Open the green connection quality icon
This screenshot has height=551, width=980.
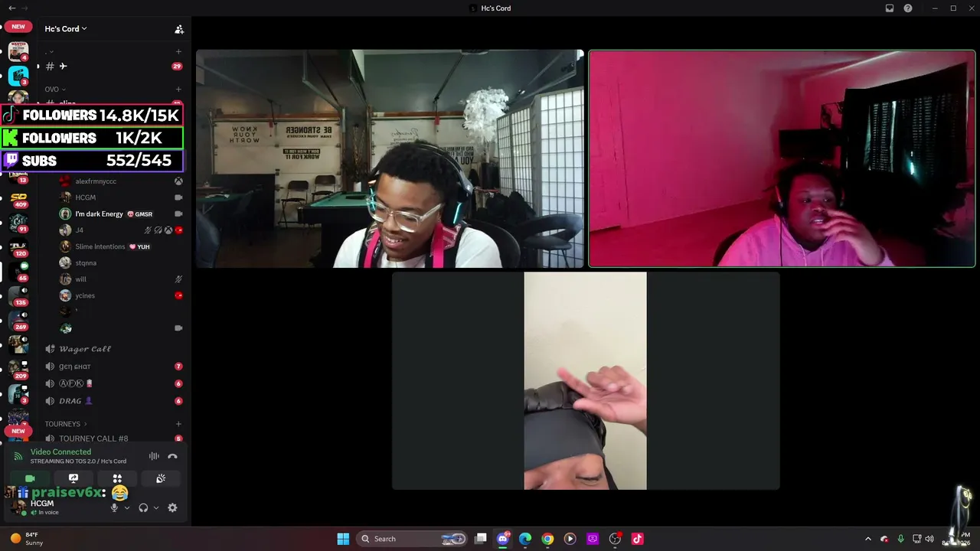[18, 457]
